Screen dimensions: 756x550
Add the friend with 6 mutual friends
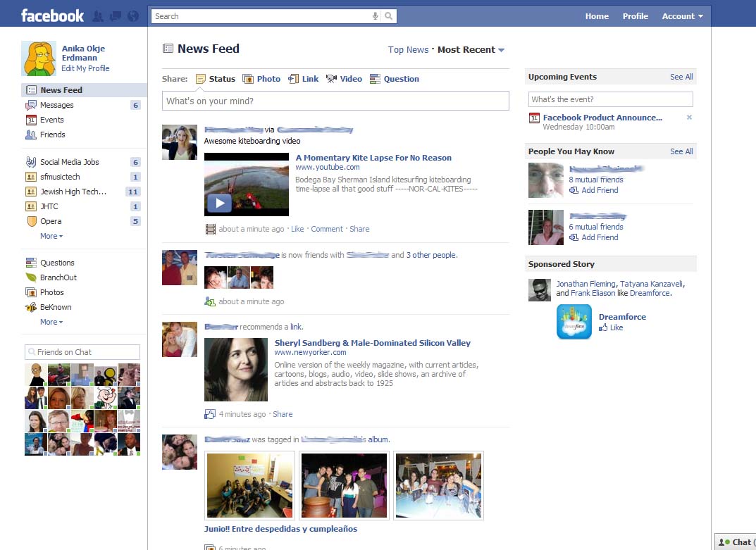[x=594, y=237]
